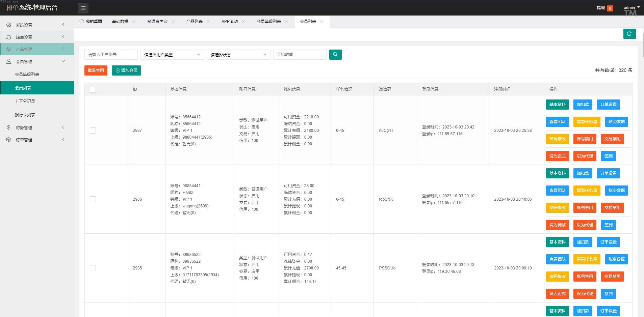Open the 请选择状态 dropdown
This screenshot has height=317, width=644.
coord(238,55)
